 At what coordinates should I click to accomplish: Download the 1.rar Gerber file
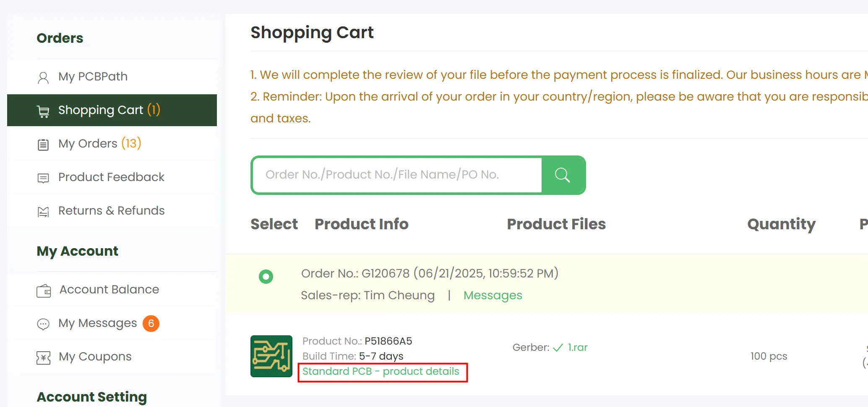(x=577, y=347)
